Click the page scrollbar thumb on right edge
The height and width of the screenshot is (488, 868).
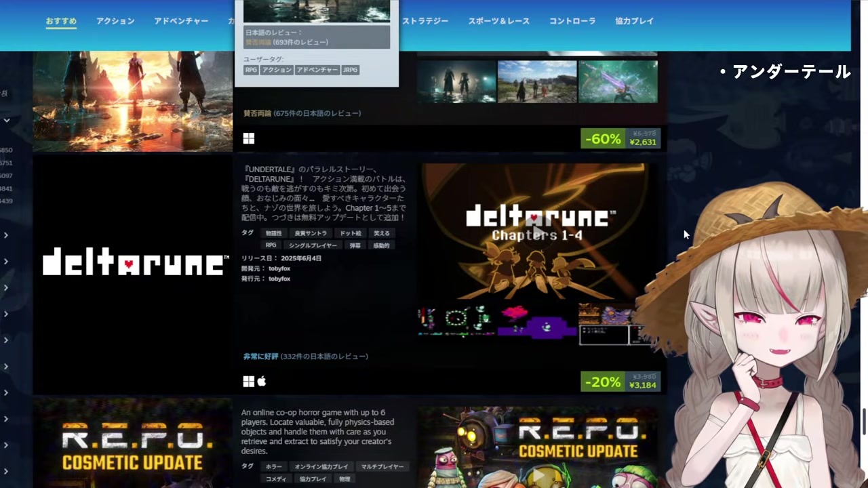[864, 422]
